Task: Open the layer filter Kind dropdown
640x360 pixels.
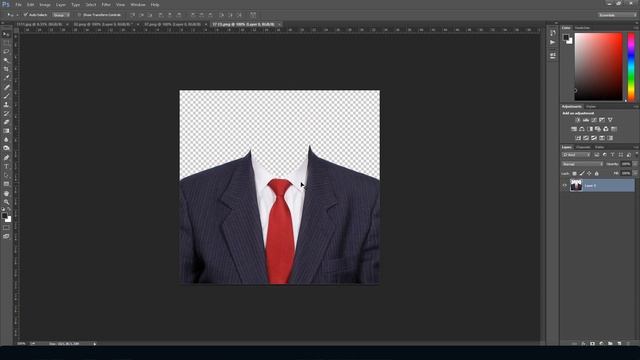Action: click(576, 155)
